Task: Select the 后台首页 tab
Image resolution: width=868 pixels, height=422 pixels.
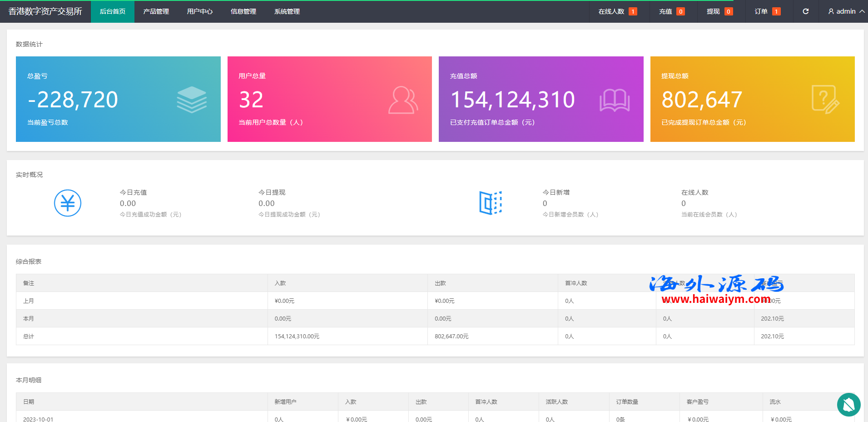Action: coord(112,11)
